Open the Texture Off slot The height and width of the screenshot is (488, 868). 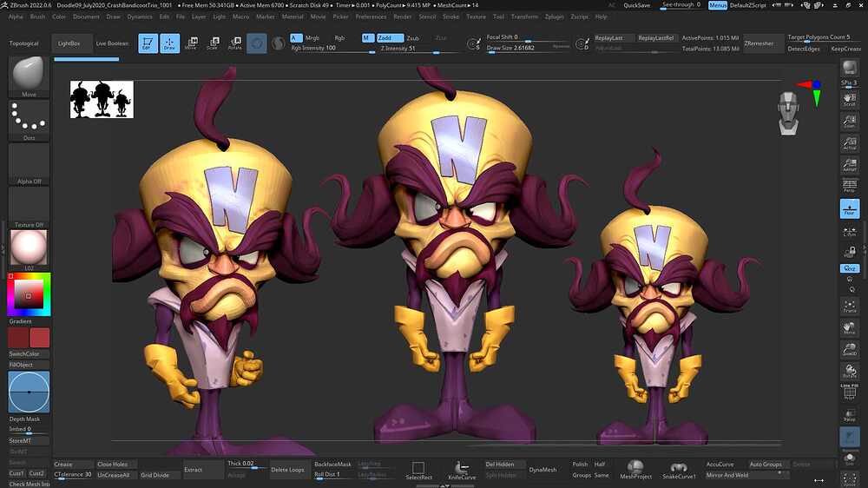coord(29,208)
